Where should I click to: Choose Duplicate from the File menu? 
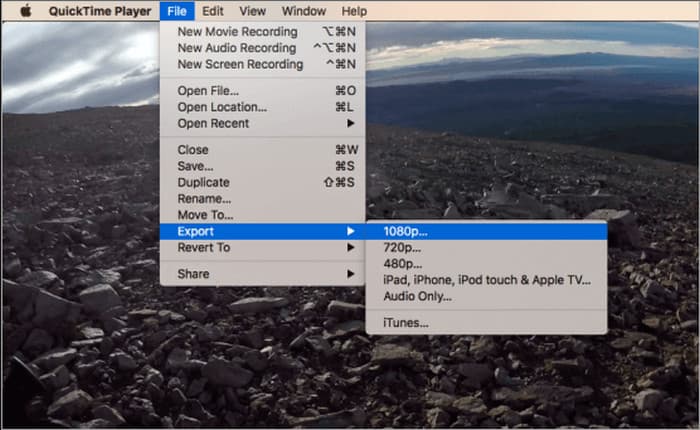[x=262, y=182]
